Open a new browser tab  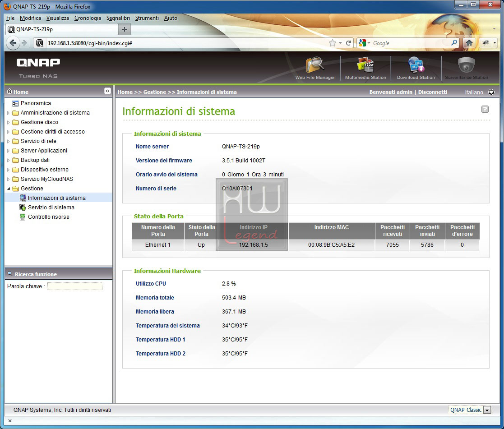tap(125, 29)
